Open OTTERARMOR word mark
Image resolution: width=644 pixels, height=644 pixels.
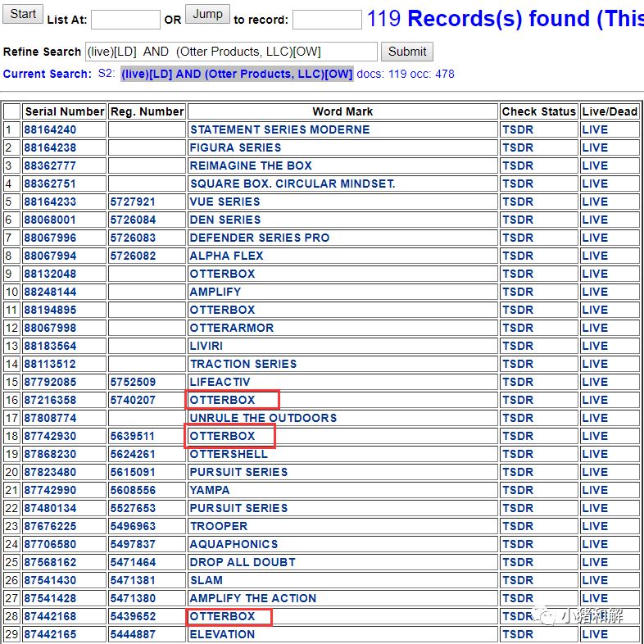click(232, 329)
